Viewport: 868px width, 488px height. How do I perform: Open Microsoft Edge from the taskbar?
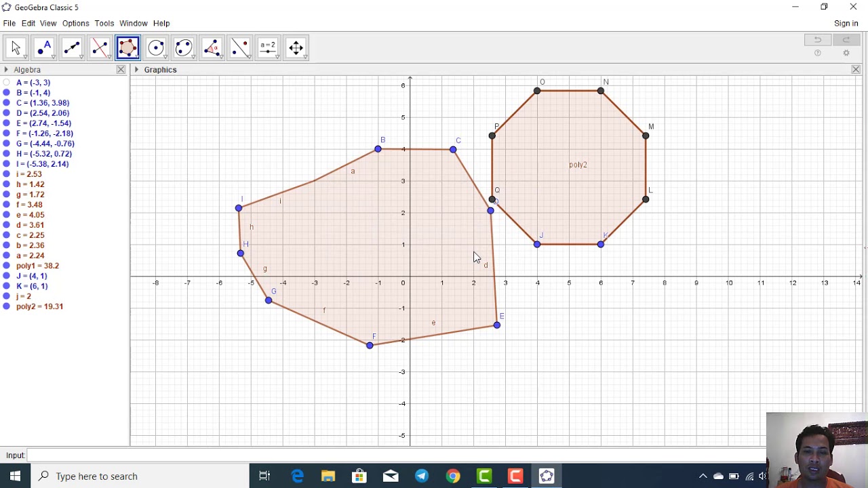pyautogui.click(x=297, y=476)
